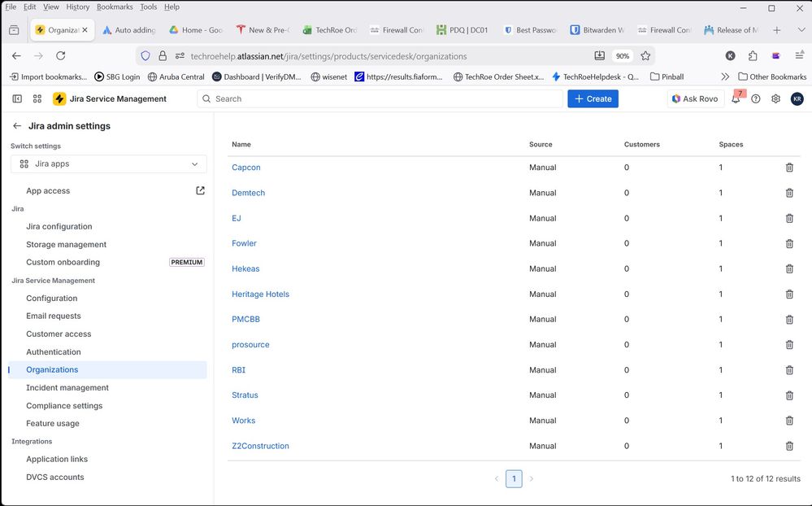Switch to the Auto adding browser tab
812x506 pixels.
click(x=130, y=29)
